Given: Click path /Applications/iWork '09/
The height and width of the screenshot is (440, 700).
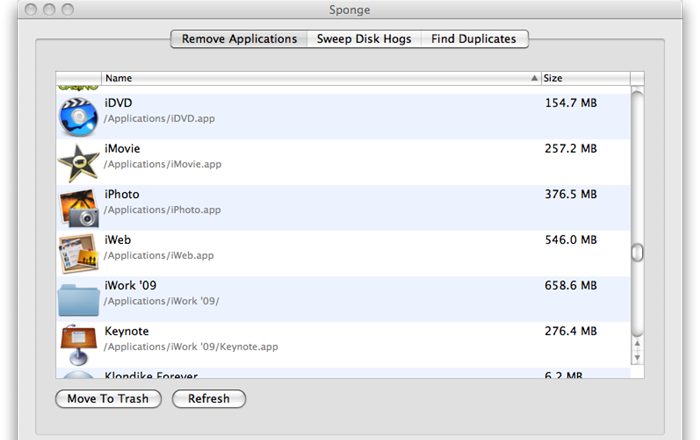Looking at the screenshot, I should (162, 301).
